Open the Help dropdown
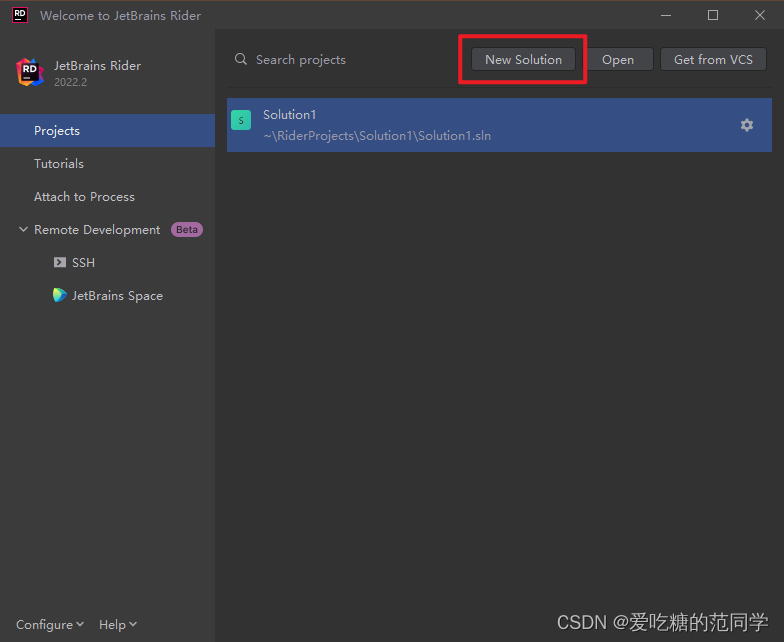The image size is (784, 642). pos(118,624)
